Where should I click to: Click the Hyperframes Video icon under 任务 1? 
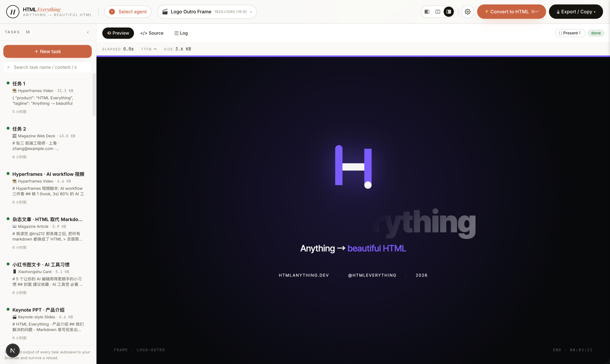pyautogui.click(x=14, y=90)
